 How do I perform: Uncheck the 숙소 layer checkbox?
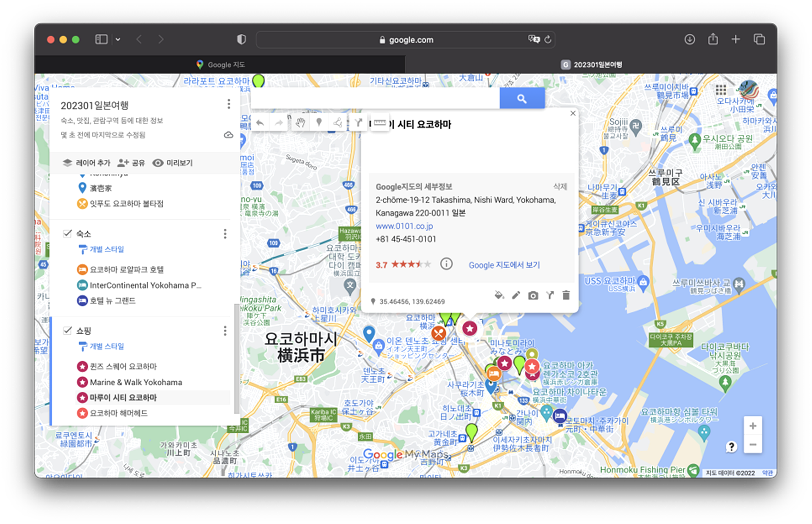coord(67,233)
